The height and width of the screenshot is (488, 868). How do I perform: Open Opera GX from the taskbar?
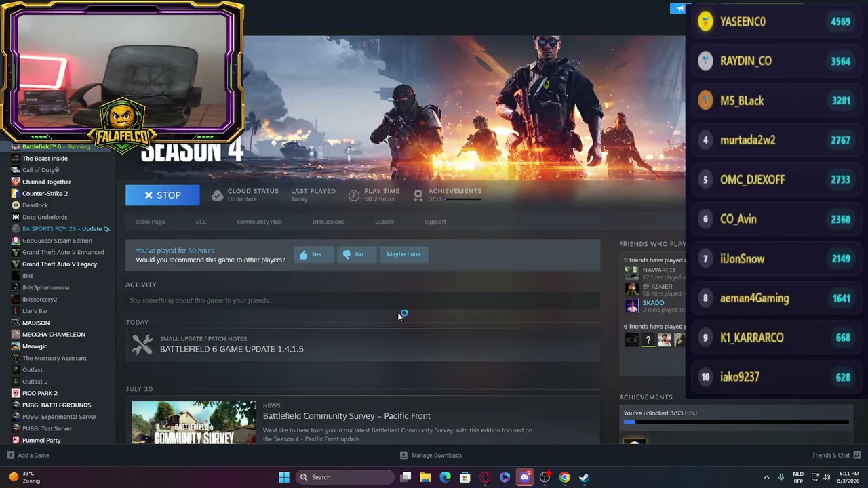tap(485, 477)
